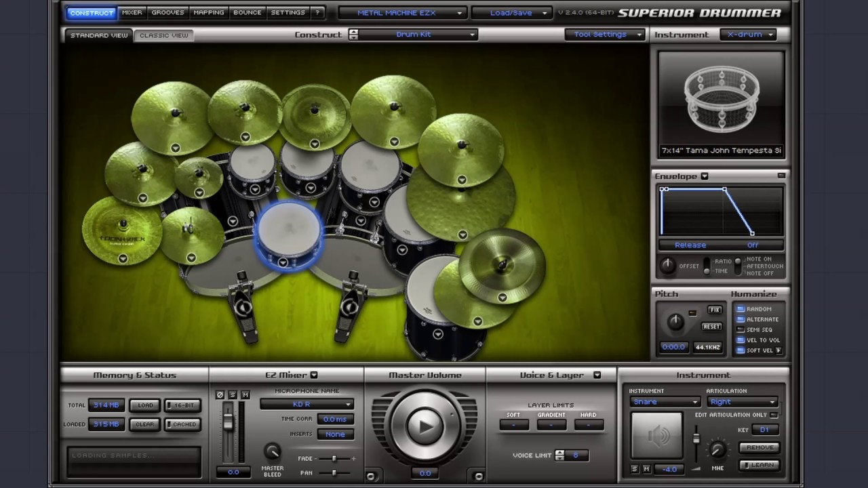This screenshot has height=488, width=868.
Task: Toggle phase invert on EZ Mixer channel
Action: pos(220,394)
